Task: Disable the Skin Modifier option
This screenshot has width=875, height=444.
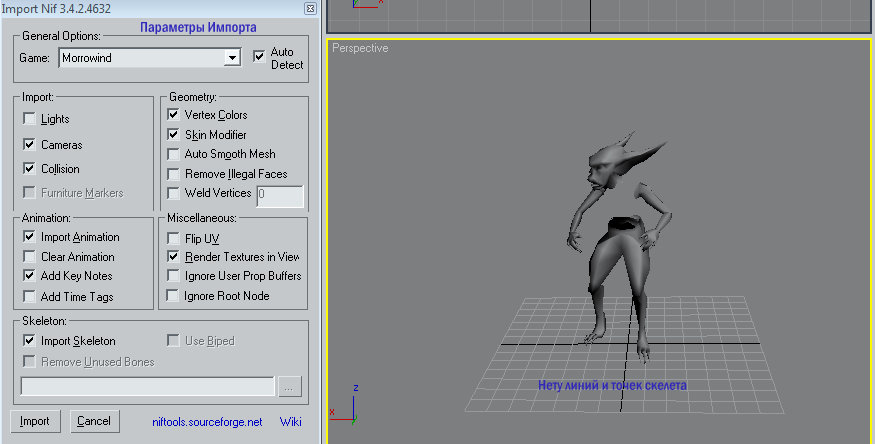Action: (x=174, y=134)
